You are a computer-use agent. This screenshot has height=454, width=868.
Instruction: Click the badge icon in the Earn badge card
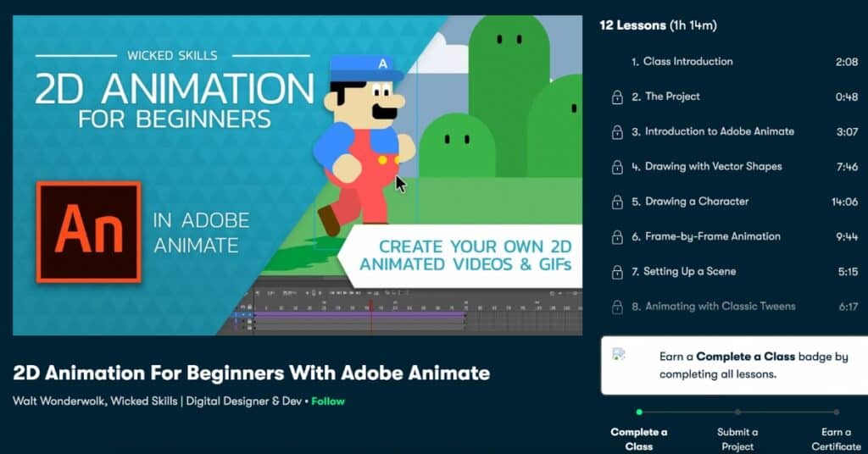(620, 356)
